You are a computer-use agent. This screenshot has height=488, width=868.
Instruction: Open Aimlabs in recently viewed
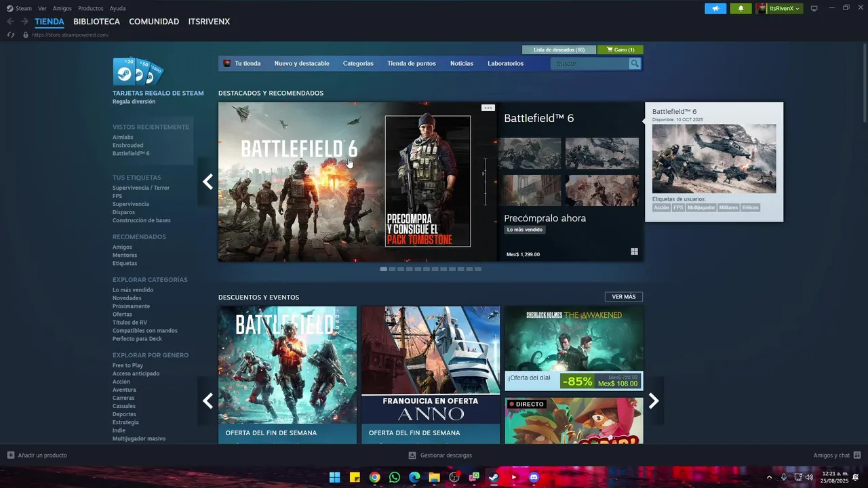click(123, 137)
